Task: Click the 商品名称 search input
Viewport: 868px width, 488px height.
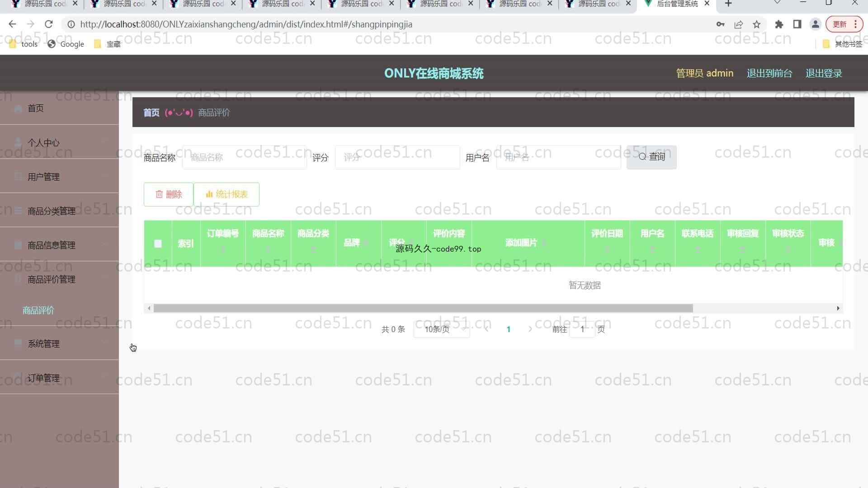Action: pyautogui.click(x=245, y=157)
